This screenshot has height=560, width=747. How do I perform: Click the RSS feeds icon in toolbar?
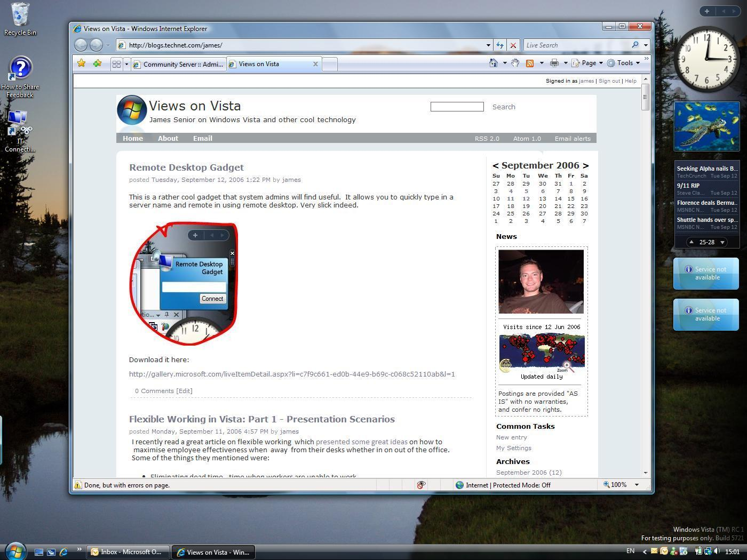click(530, 63)
